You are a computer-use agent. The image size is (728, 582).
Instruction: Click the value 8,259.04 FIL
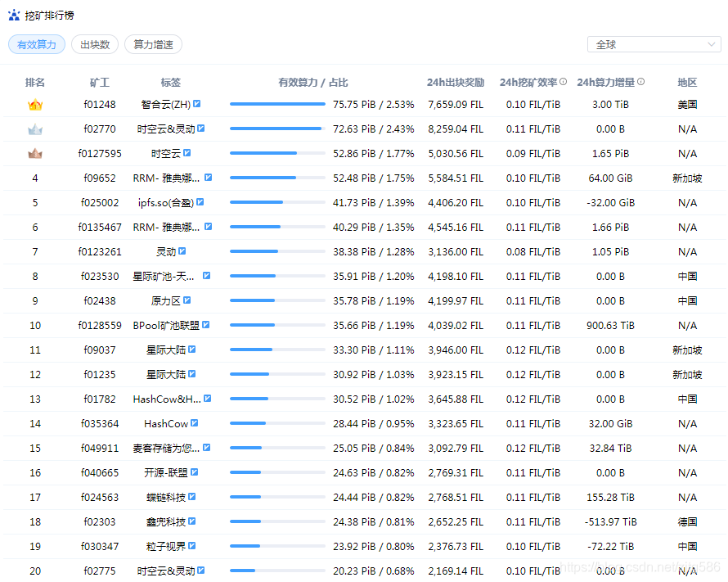click(456, 129)
